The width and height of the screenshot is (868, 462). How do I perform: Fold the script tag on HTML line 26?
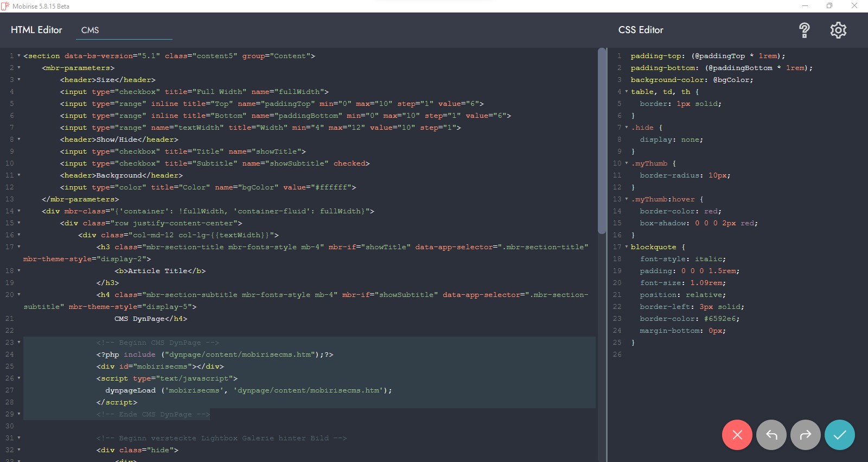tap(19, 378)
